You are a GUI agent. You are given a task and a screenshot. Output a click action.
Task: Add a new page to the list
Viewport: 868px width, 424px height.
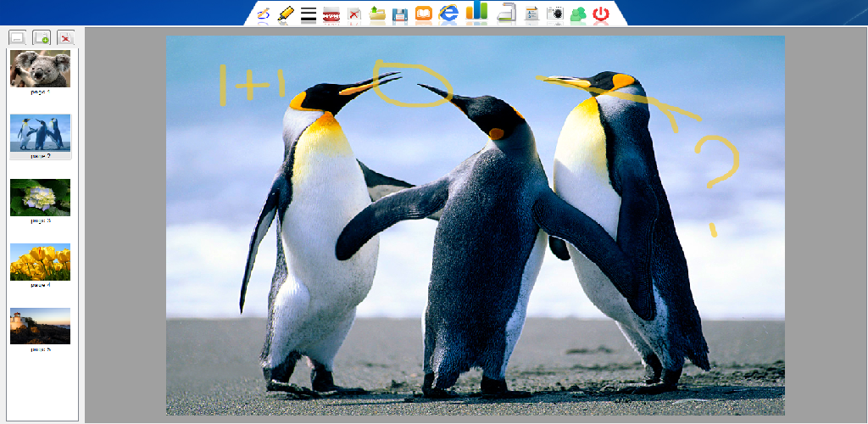pyautogui.click(x=42, y=37)
